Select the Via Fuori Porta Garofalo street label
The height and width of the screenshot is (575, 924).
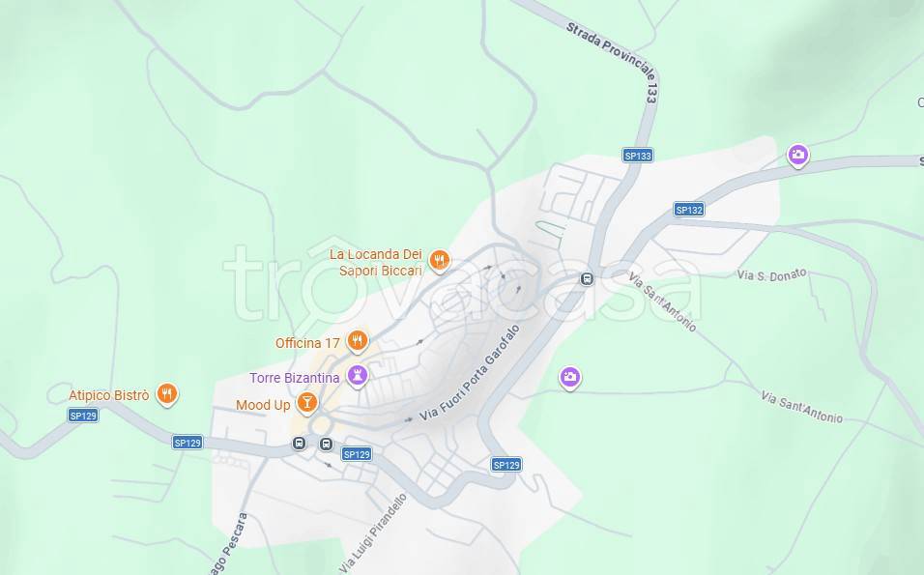pos(470,374)
